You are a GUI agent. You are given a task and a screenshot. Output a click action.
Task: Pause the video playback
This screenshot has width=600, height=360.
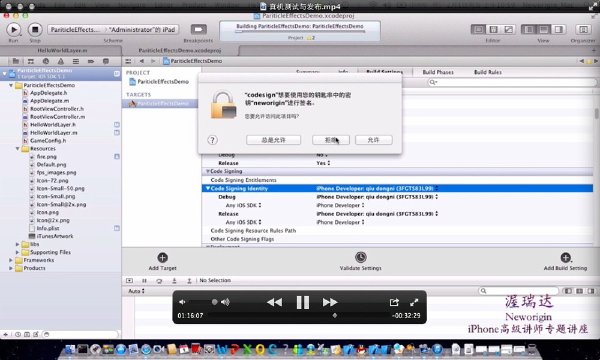(x=303, y=302)
